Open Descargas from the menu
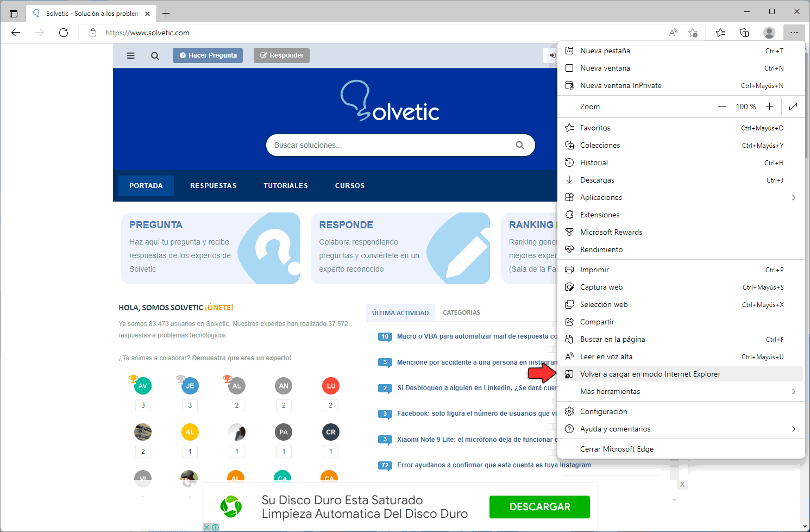This screenshot has width=810, height=532. 681,180
